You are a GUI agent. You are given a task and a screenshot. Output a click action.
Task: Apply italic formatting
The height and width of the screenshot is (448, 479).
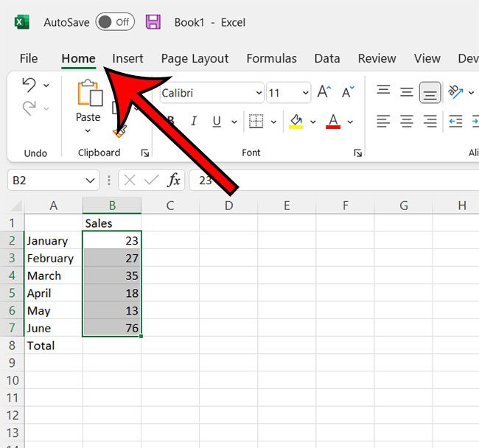[194, 122]
